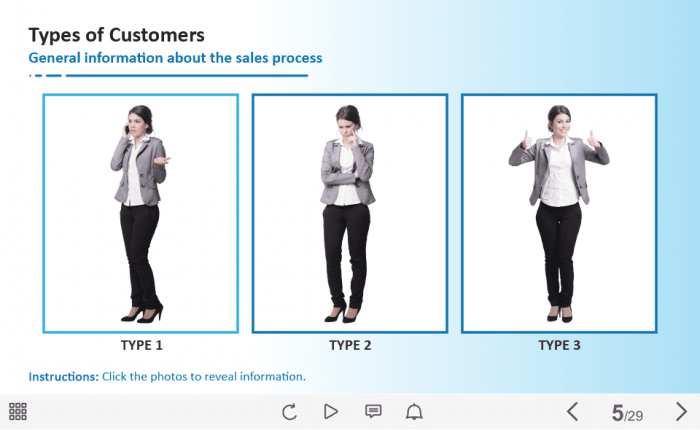
Task: Click the TYPE 2 label
Action: click(x=350, y=345)
